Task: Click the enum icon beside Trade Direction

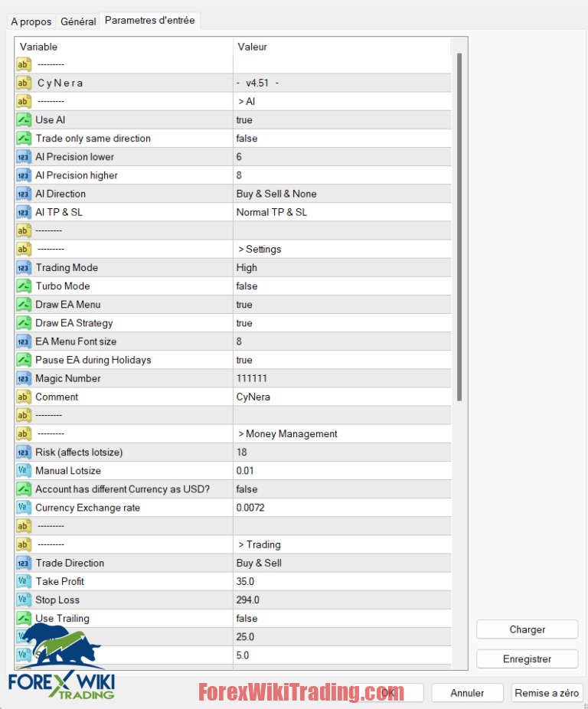Action: pyautogui.click(x=24, y=563)
